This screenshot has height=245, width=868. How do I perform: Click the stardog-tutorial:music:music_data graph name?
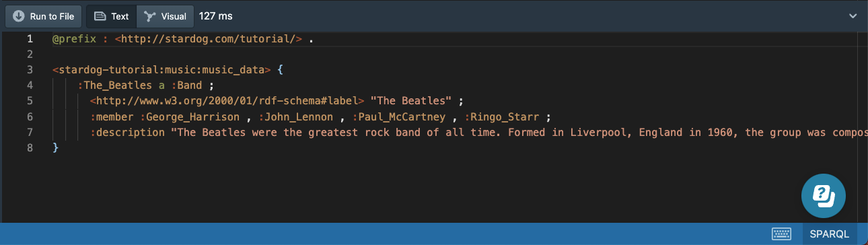(x=161, y=69)
